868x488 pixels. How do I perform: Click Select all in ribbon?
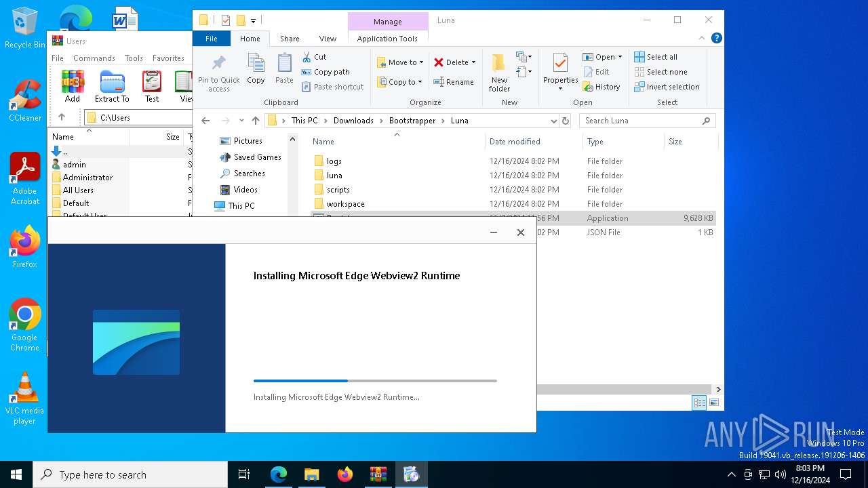(656, 57)
